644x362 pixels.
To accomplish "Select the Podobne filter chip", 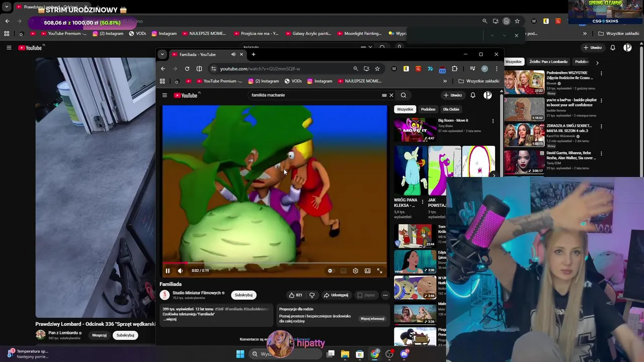I will [428, 109].
